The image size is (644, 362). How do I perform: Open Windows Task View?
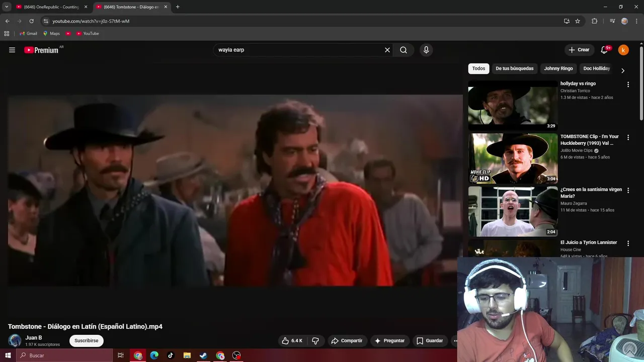pos(121,355)
